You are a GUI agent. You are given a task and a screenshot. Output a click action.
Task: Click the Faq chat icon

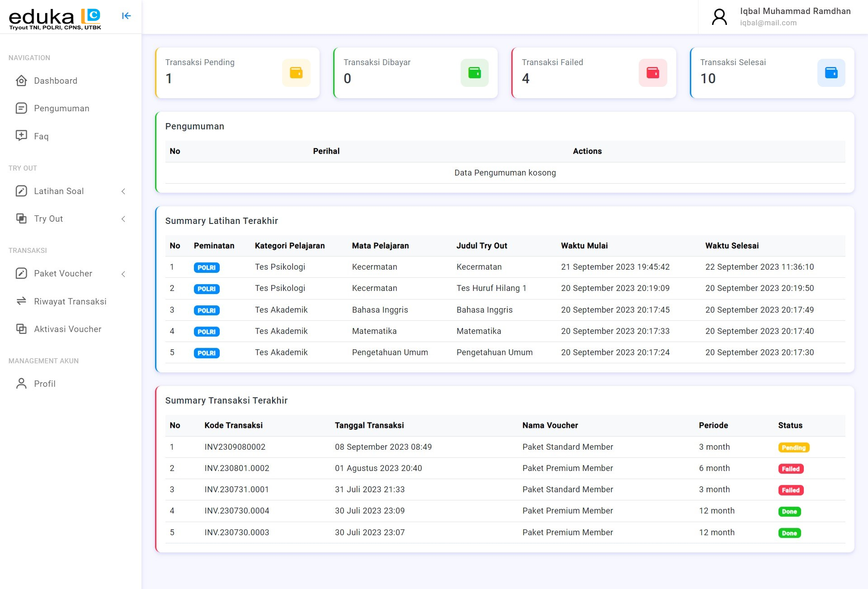coord(21,136)
